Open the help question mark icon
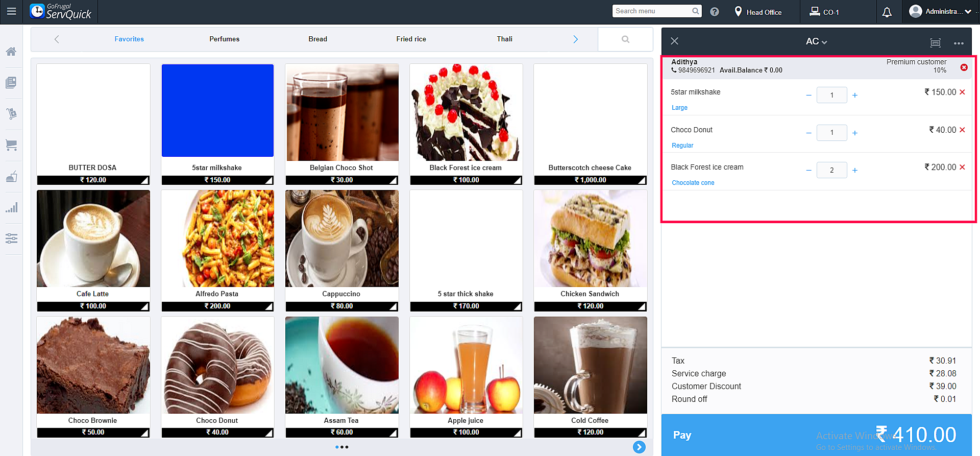Image resolution: width=980 pixels, height=456 pixels. [715, 12]
